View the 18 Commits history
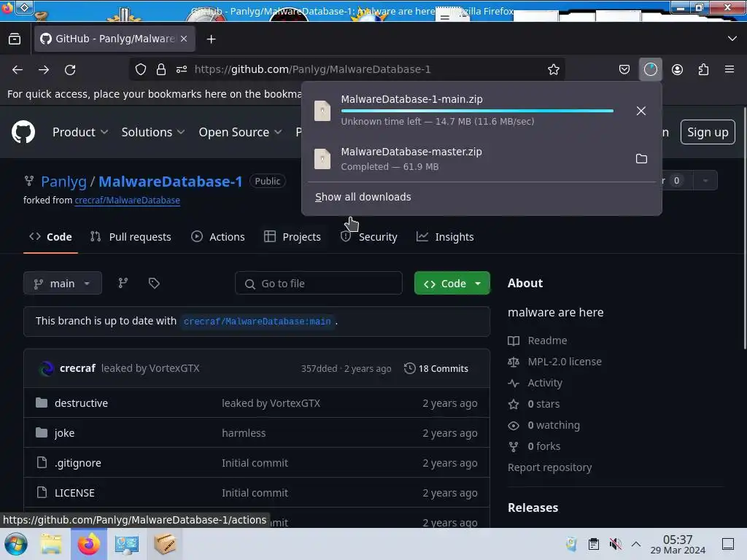The image size is (747, 560). [436, 368]
